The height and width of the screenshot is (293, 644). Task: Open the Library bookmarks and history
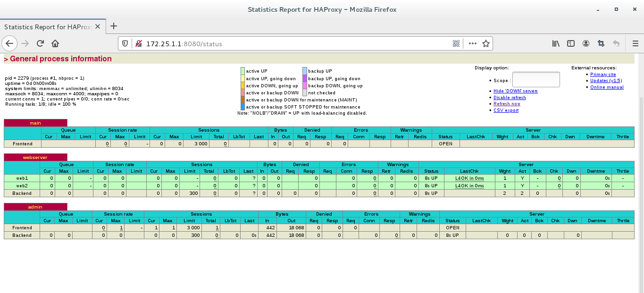click(556, 43)
